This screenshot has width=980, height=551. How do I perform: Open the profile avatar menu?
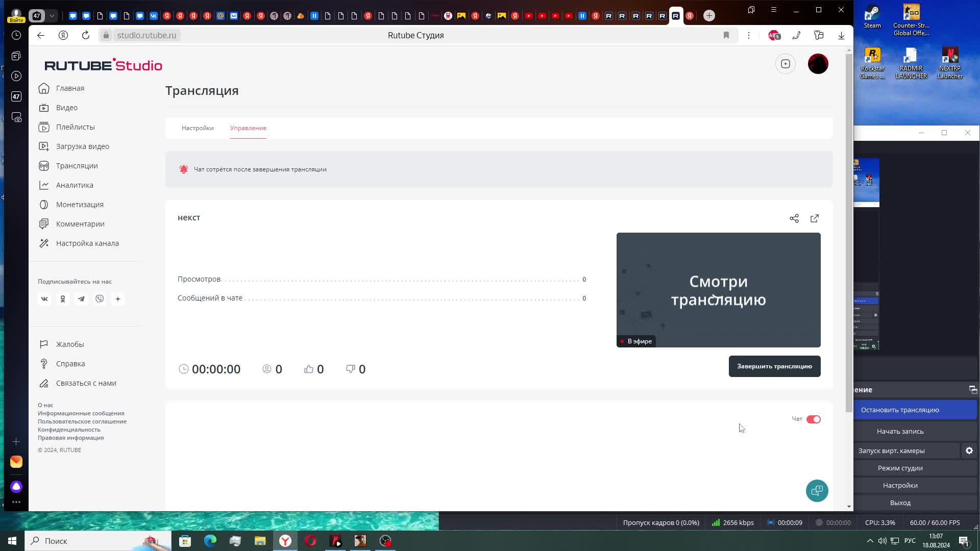tap(818, 64)
